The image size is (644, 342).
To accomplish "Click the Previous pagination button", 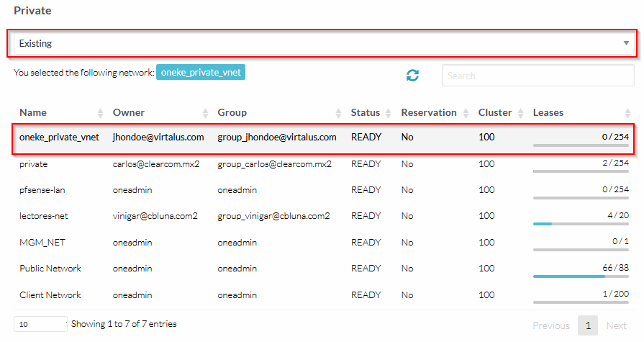I will tap(550, 326).
